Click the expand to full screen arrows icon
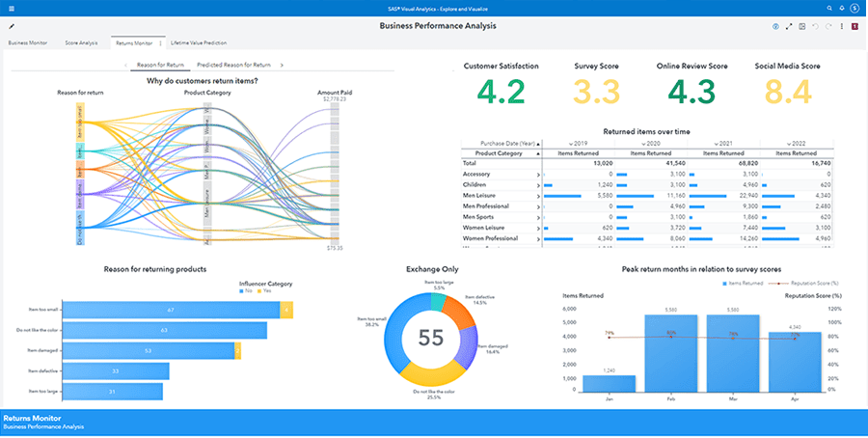Screen dimensions: 868x438 coord(790,27)
